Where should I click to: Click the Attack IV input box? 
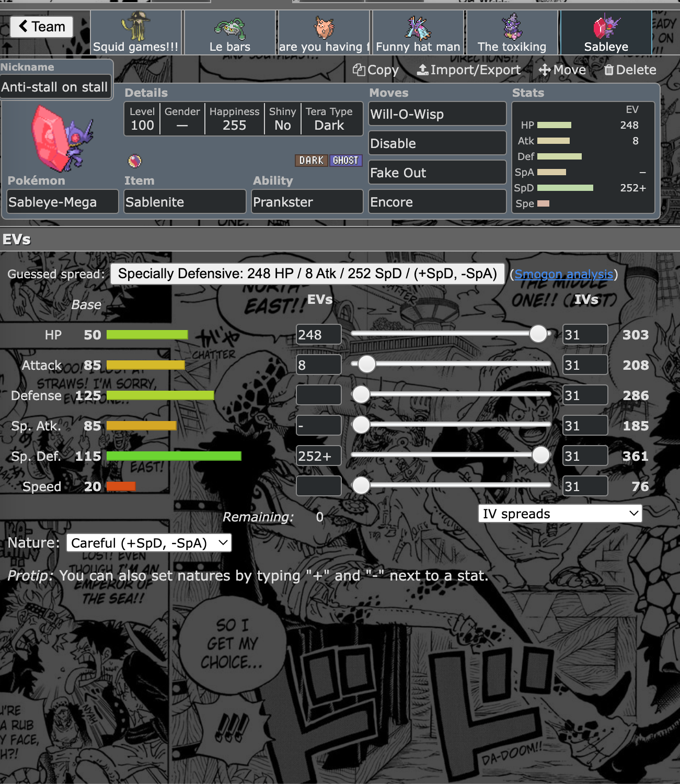[585, 365]
